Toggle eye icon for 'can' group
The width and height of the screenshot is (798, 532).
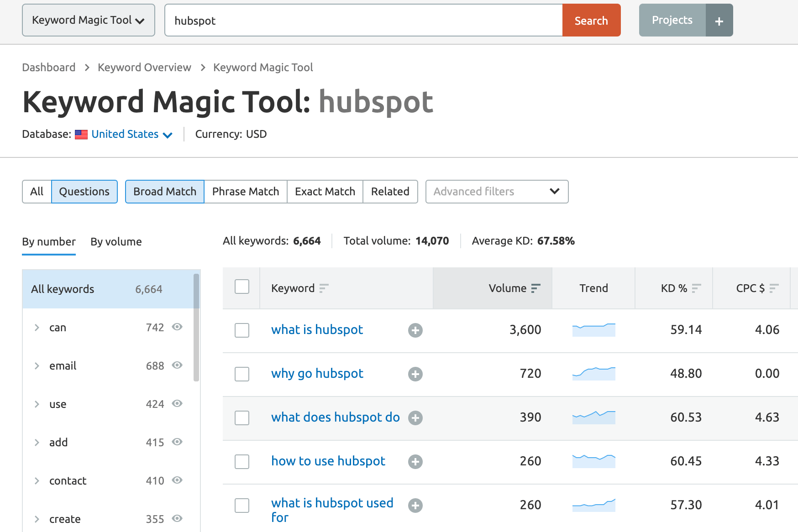(177, 327)
